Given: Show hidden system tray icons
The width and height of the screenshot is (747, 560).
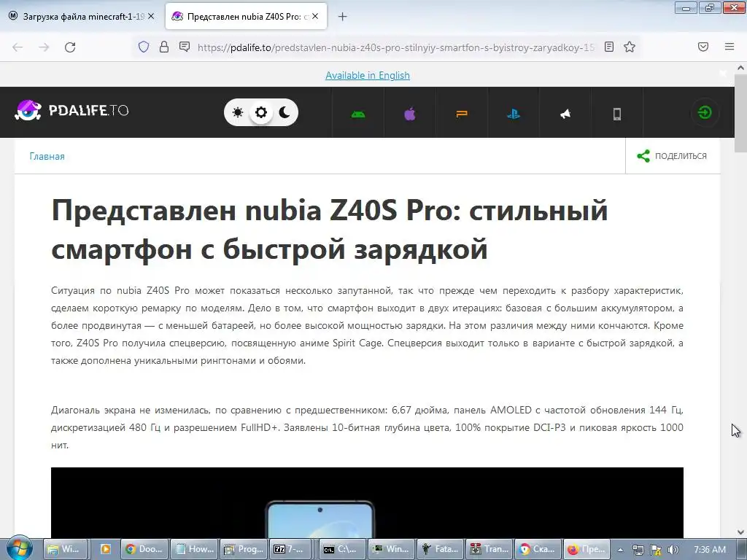Looking at the screenshot, I should click(x=621, y=550).
